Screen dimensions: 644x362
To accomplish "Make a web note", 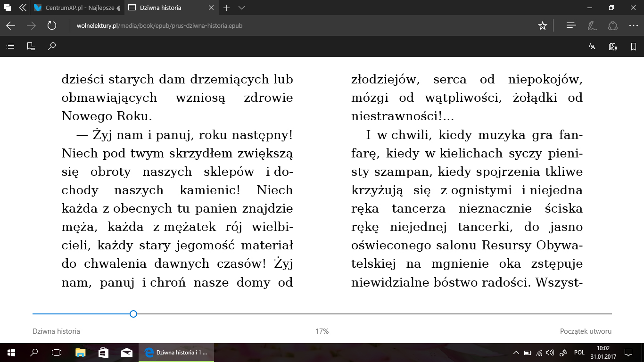I will coord(592,26).
